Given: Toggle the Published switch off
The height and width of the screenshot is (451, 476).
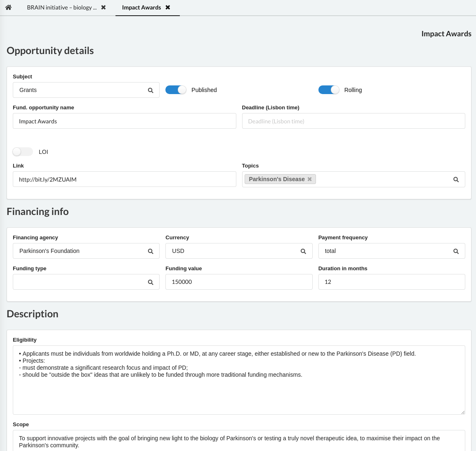Looking at the screenshot, I should pyautogui.click(x=176, y=90).
